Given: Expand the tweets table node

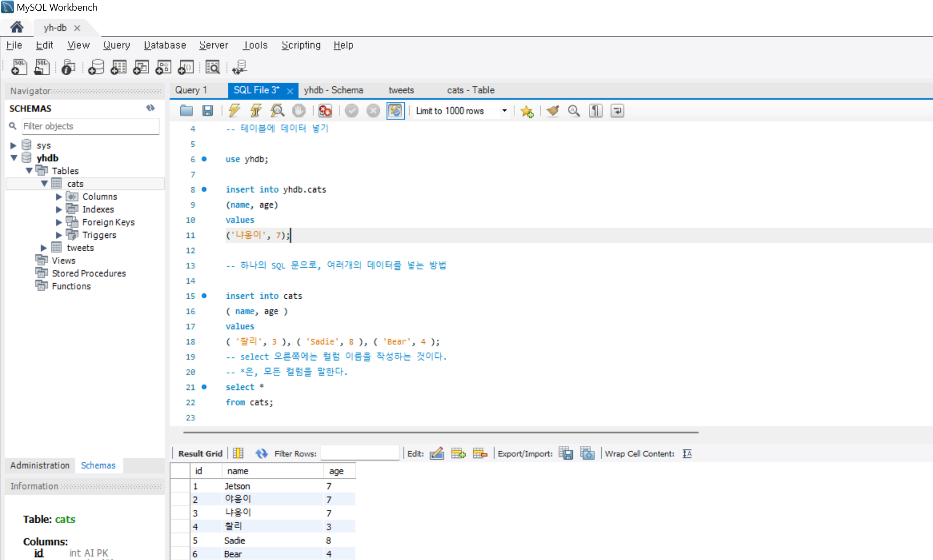Looking at the screenshot, I should (44, 247).
